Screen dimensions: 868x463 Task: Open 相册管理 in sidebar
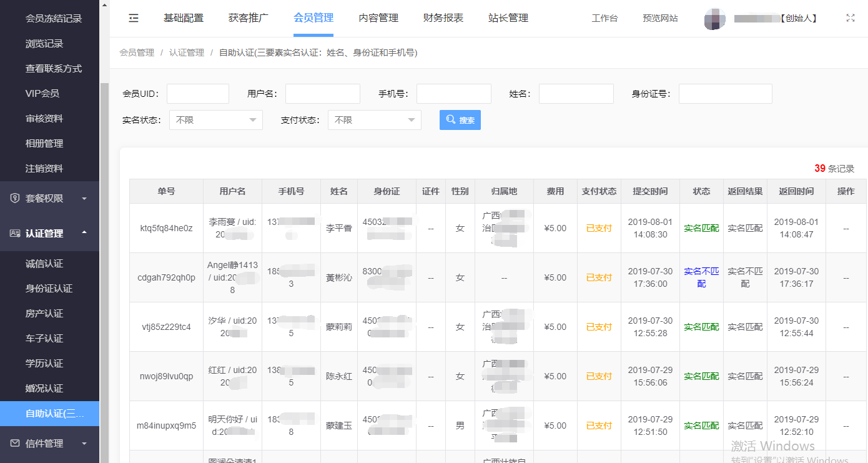click(x=44, y=144)
